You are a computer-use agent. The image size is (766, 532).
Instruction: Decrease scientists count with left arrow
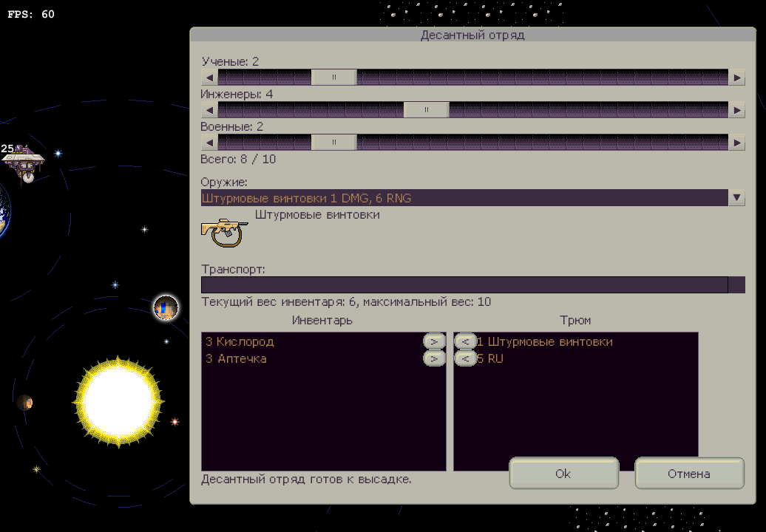(x=209, y=78)
